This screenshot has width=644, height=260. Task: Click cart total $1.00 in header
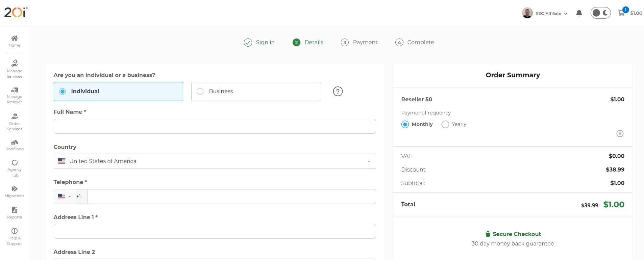tap(636, 13)
